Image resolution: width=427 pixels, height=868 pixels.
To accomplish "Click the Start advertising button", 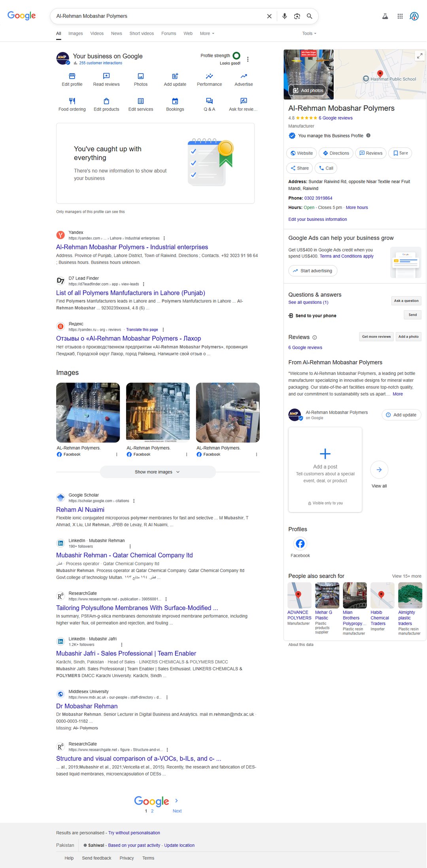I will [312, 271].
